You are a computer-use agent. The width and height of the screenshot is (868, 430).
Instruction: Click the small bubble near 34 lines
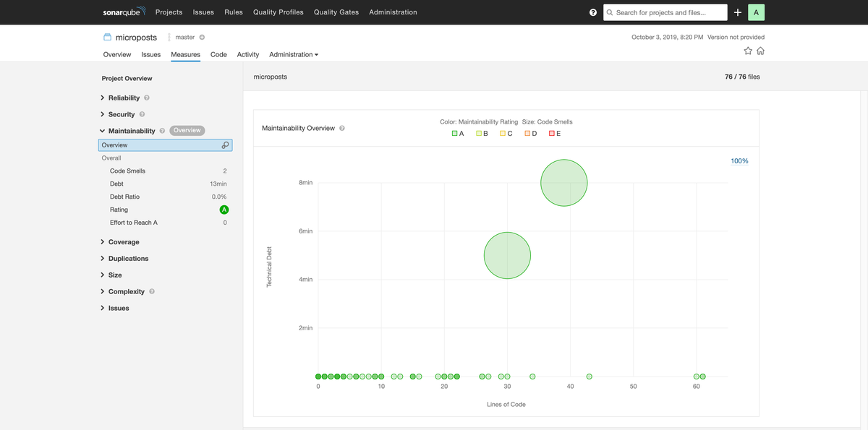pyautogui.click(x=532, y=377)
